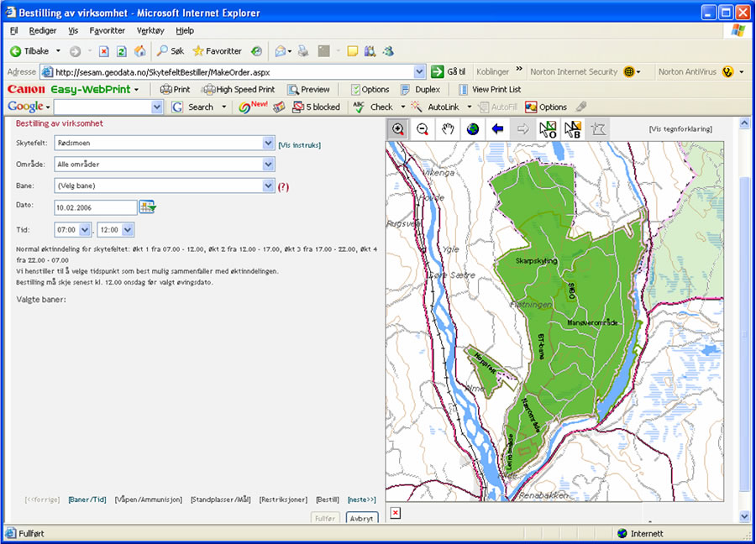The height and width of the screenshot is (544, 756).
Task: Open the Favoritter menu
Action: coord(108,31)
